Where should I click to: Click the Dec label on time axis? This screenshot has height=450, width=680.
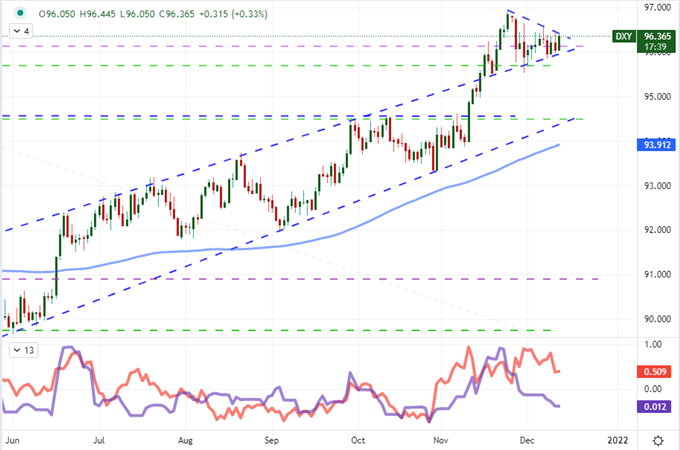pos(527,440)
